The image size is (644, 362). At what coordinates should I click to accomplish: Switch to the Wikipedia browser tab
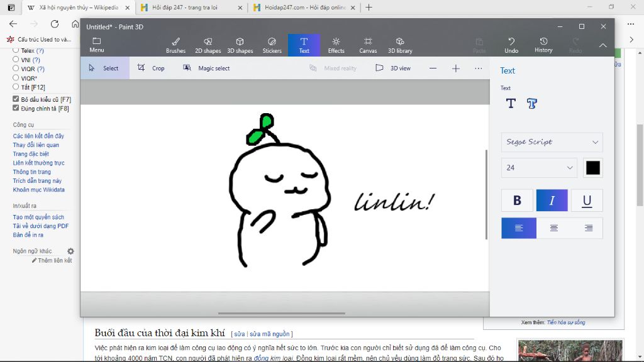pos(78,8)
